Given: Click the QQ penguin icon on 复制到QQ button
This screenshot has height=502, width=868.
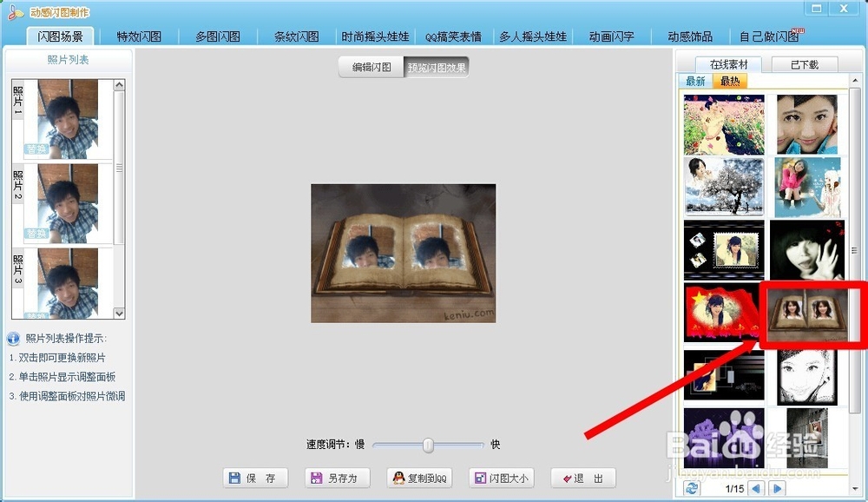Looking at the screenshot, I should [x=398, y=476].
